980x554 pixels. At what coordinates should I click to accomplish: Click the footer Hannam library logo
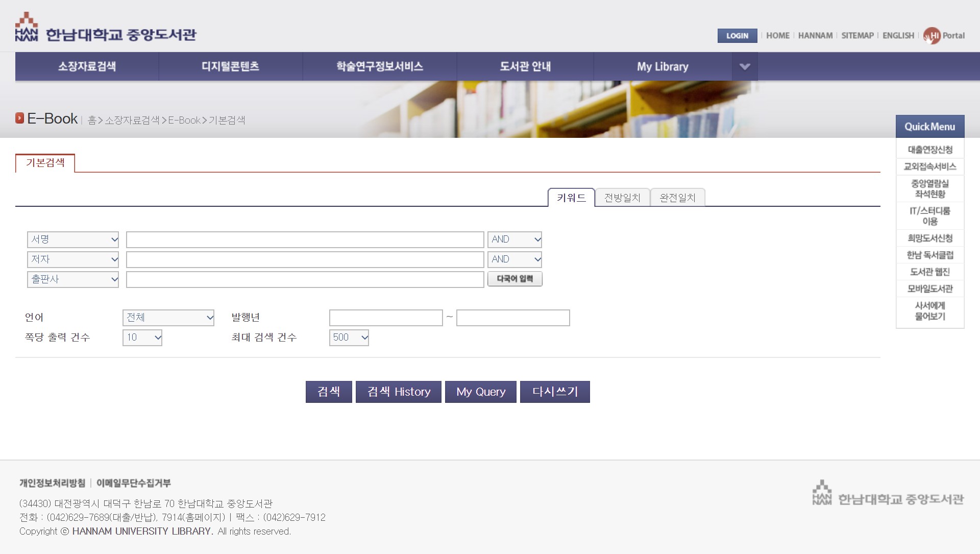point(888,493)
